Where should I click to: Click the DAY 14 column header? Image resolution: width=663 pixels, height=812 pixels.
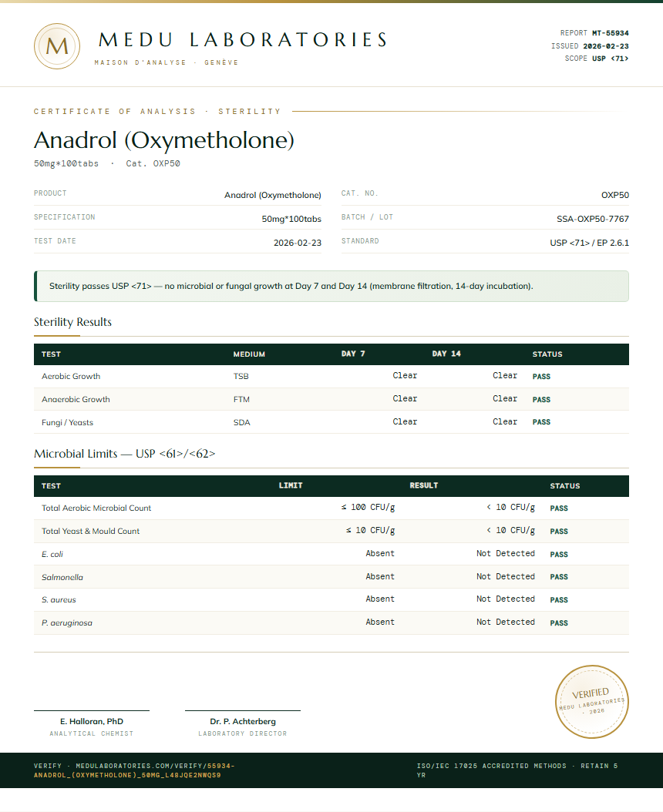pyautogui.click(x=446, y=354)
